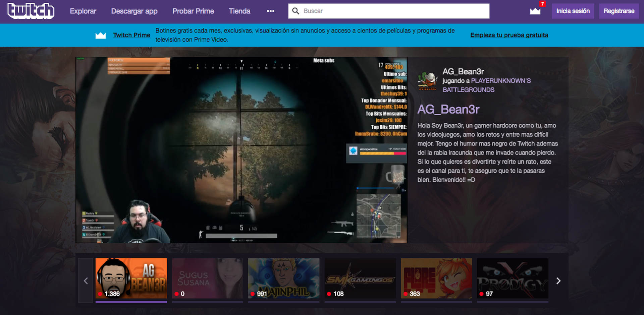Open Descargar app in navigation
Screen dimensions: 644x315
tap(134, 11)
